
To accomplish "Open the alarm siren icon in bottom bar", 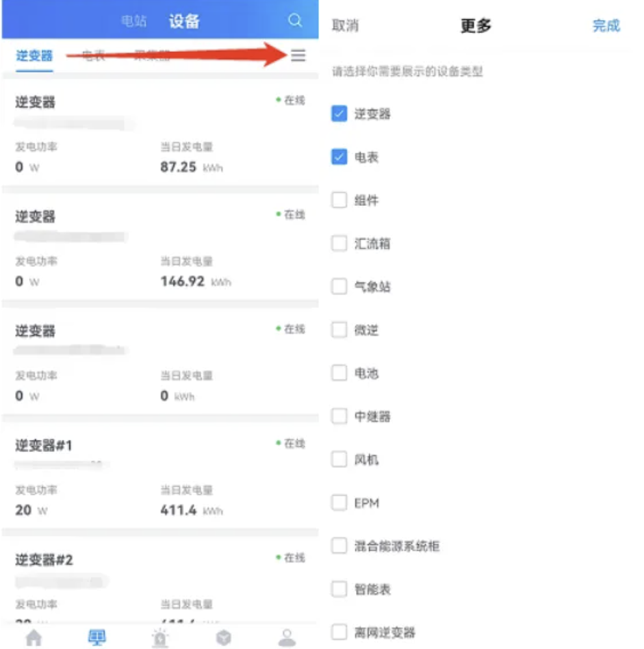I will pos(161,637).
